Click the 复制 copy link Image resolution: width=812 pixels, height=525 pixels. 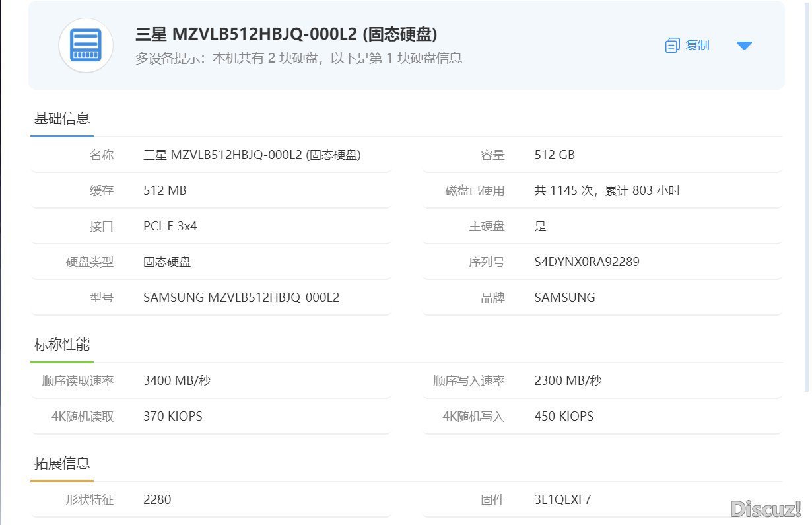[x=697, y=45]
